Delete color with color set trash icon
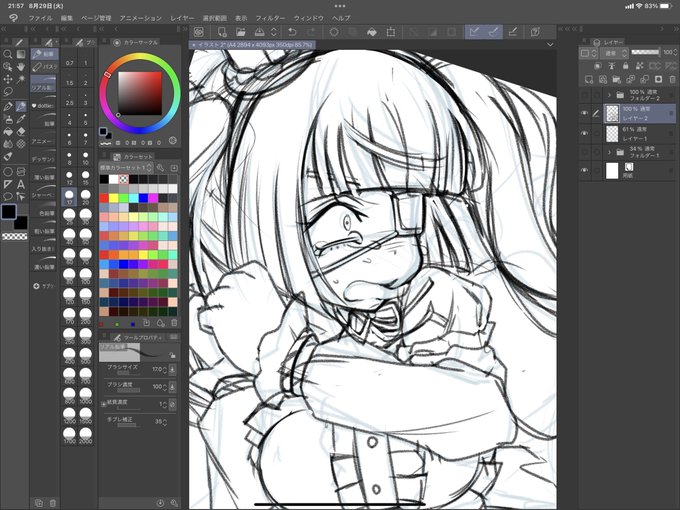The height and width of the screenshot is (510, 680). point(174,323)
